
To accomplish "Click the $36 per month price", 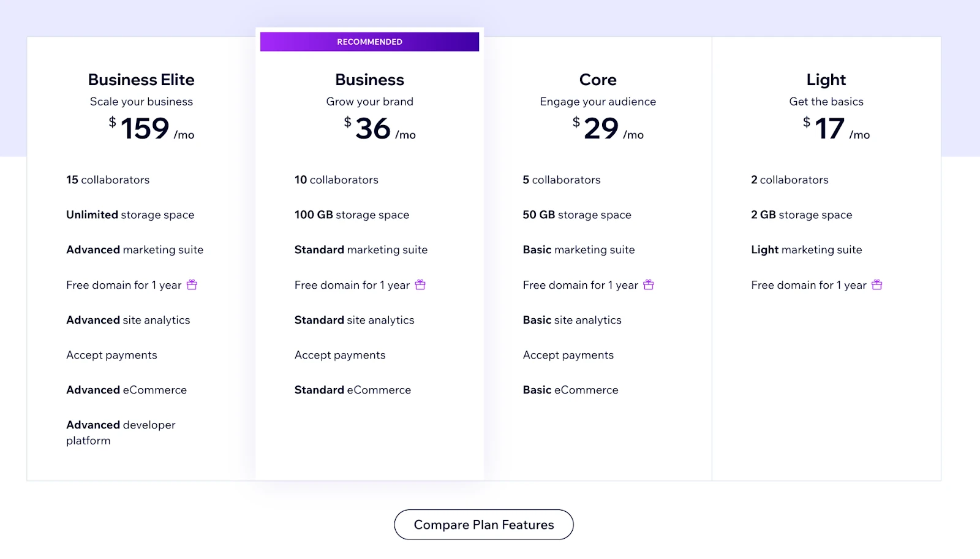I will (x=379, y=129).
